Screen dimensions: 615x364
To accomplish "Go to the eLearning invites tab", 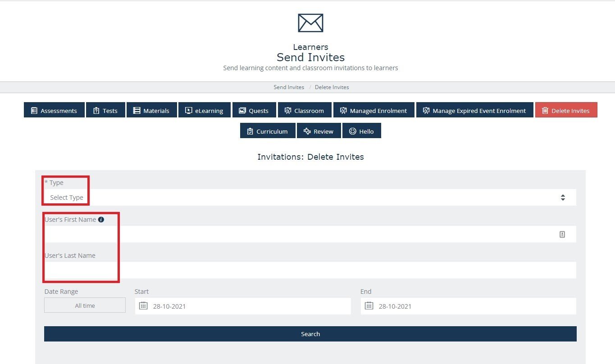I will click(205, 111).
